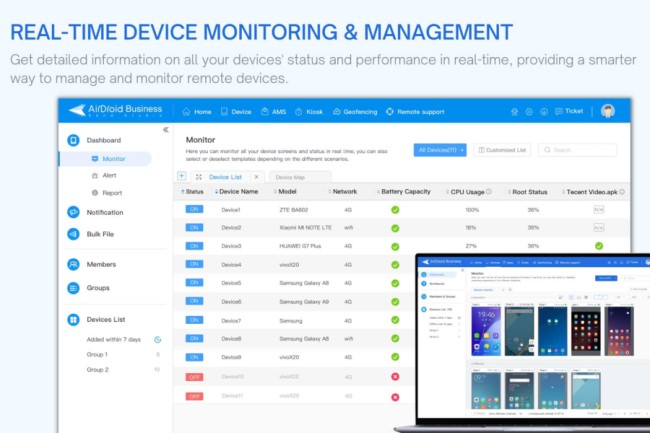Select Group 2 in Devices List
The height and width of the screenshot is (433, 650).
(97, 370)
